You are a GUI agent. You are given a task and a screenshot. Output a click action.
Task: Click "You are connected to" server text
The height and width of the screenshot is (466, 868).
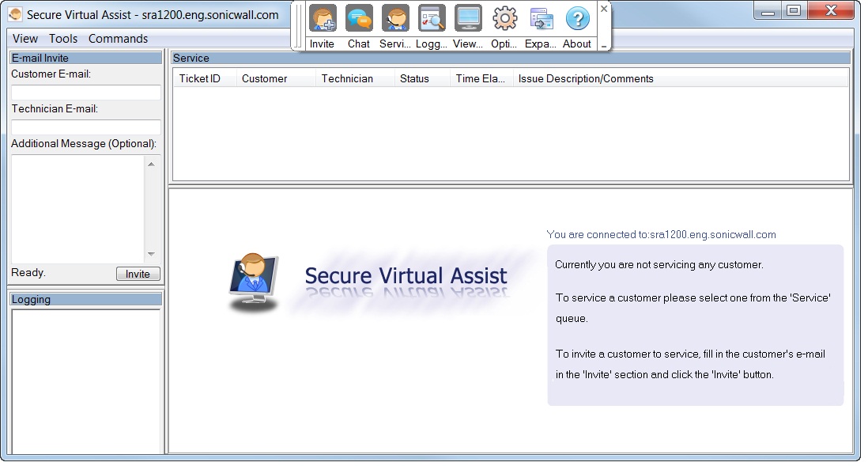point(661,234)
